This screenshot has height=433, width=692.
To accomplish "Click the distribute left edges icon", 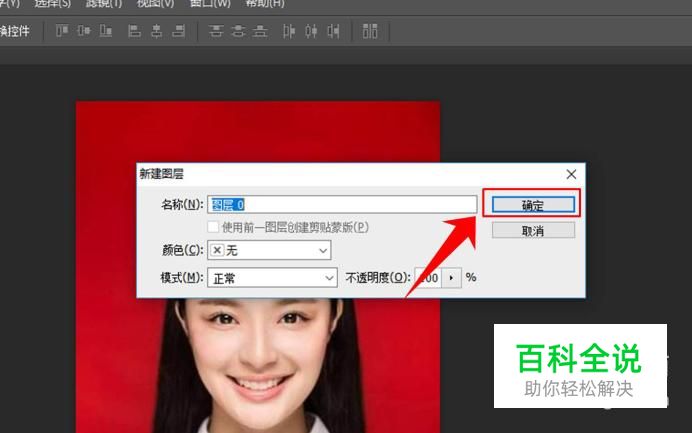I will click(289, 31).
